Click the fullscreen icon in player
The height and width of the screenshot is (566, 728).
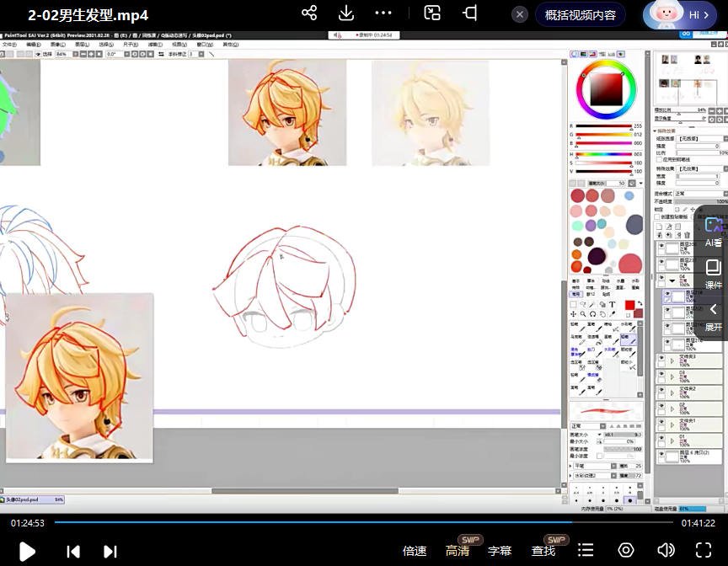705,550
